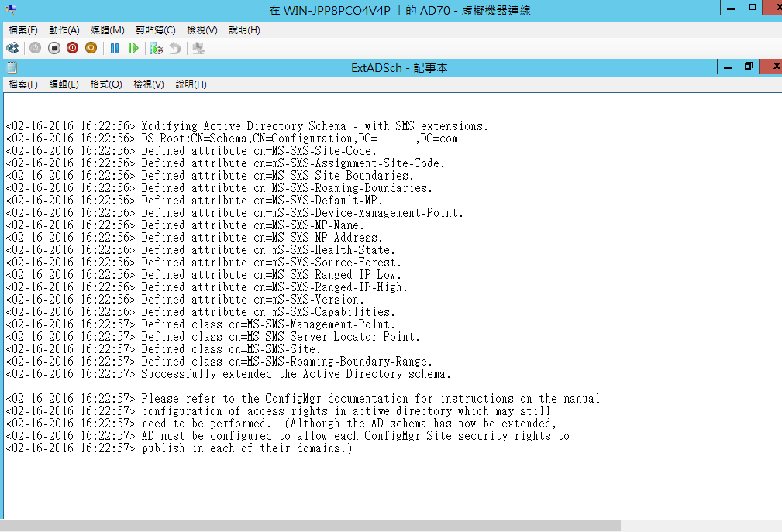Click the 'DS Root:CN=Schema' line
Image resolution: width=782 pixels, height=532 pixels.
(x=232, y=139)
